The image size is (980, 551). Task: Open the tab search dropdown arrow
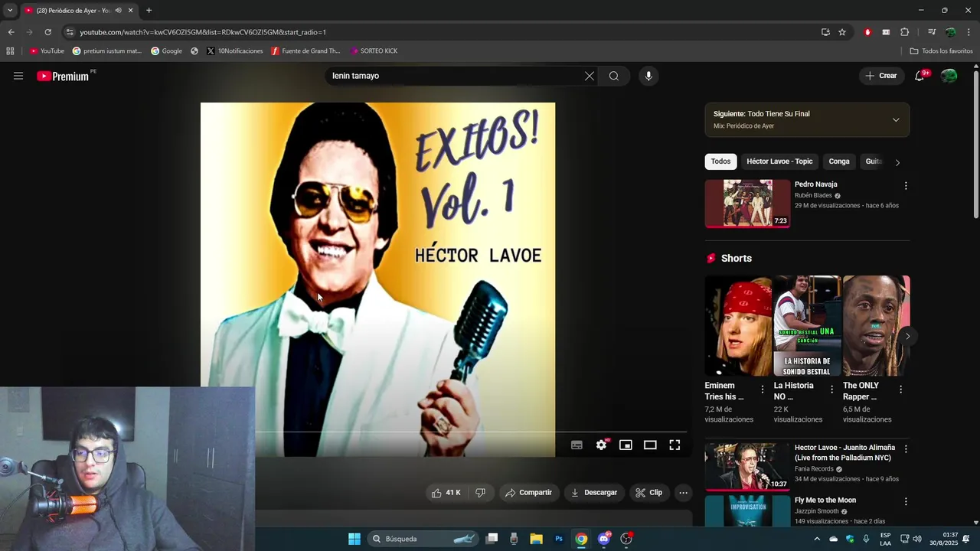tap(10, 11)
